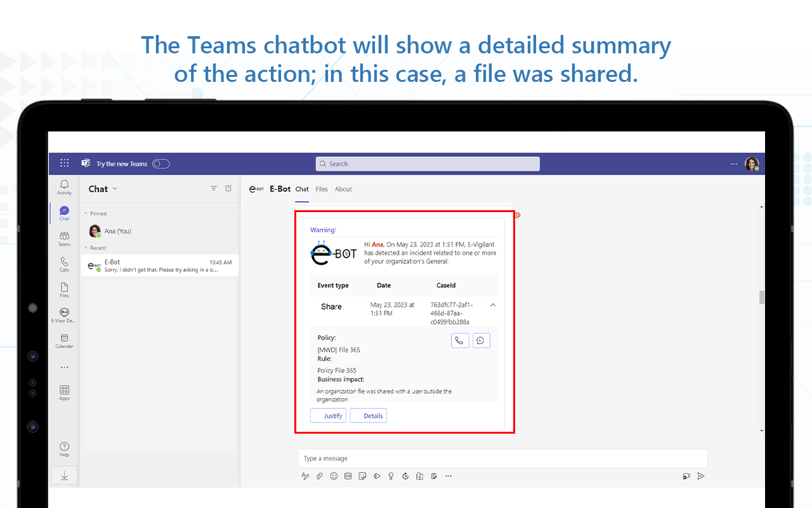Attach a file with paperclip icon
The image size is (812, 508).
coord(320,476)
